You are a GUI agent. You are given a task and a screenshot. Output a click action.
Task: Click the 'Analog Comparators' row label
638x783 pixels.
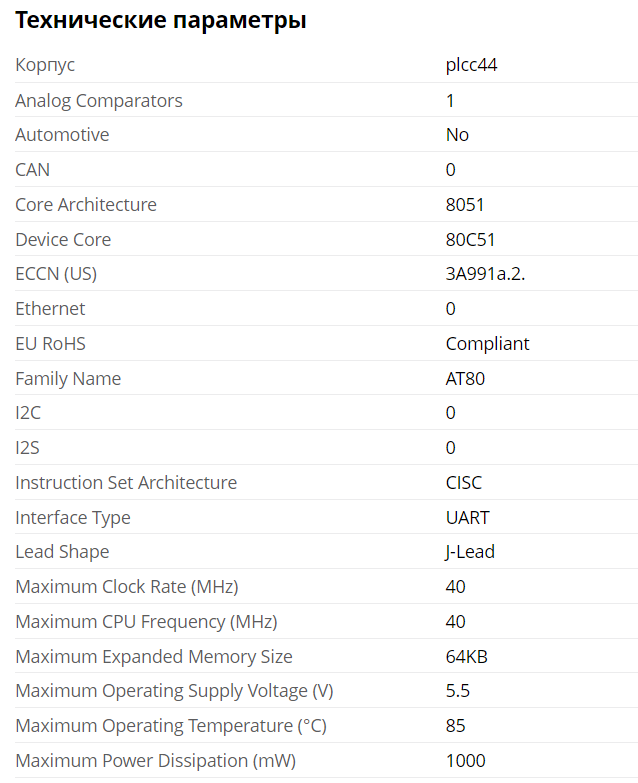click(99, 100)
